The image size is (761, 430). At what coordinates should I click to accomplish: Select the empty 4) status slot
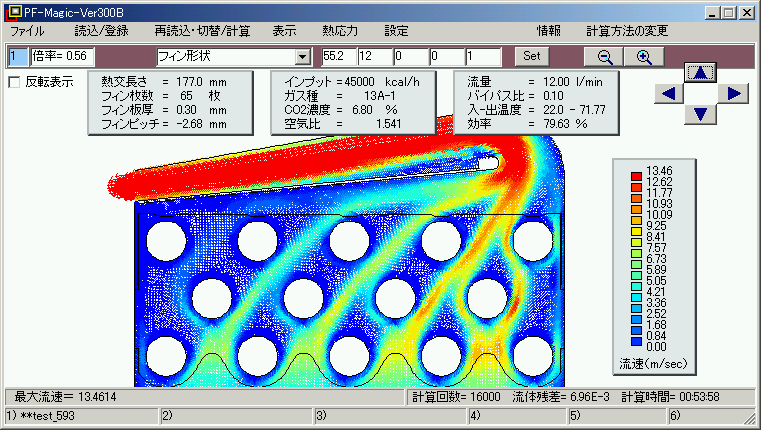[x=518, y=416]
